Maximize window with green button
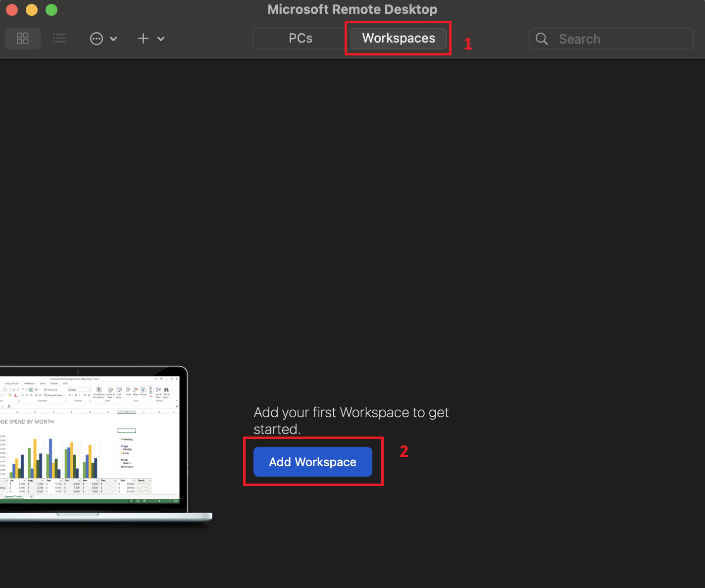 pos(51,10)
